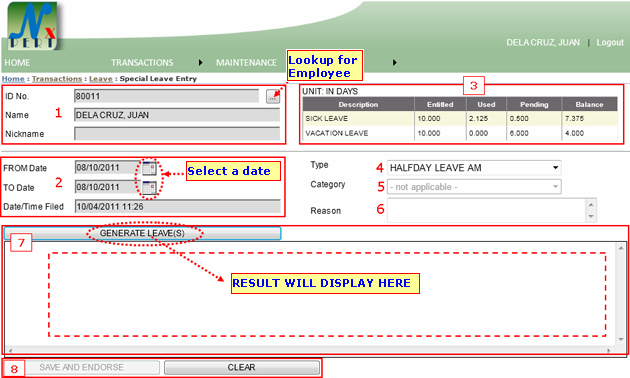This screenshot has height=378, width=630.
Task: Click results panel scroll right arrow
Action: (x=609, y=351)
